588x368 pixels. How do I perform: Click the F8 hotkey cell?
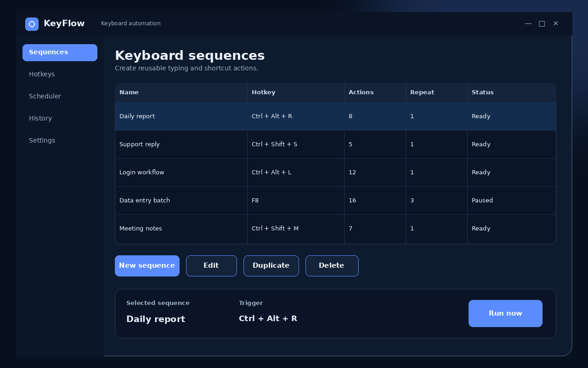(296, 201)
